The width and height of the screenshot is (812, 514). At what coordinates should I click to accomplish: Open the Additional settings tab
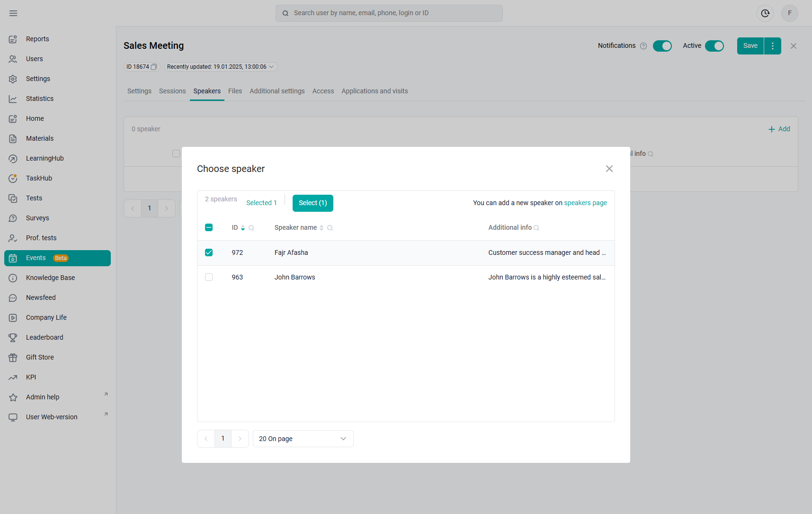tap(277, 91)
